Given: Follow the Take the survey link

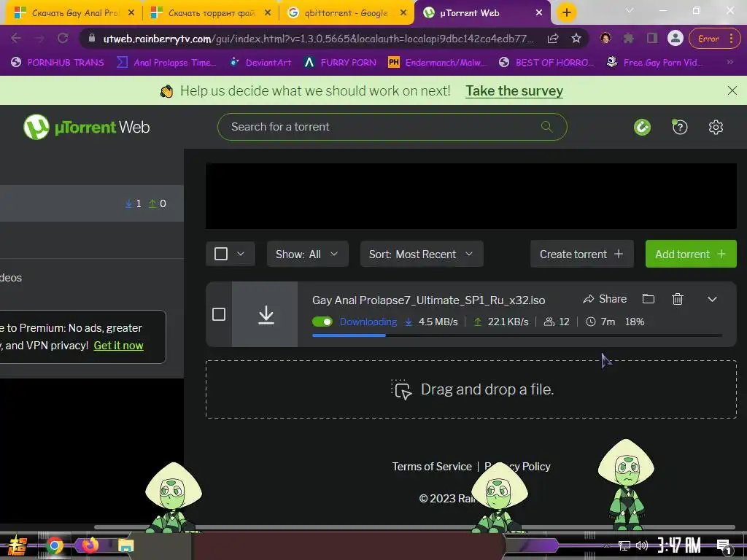Looking at the screenshot, I should [x=514, y=90].
